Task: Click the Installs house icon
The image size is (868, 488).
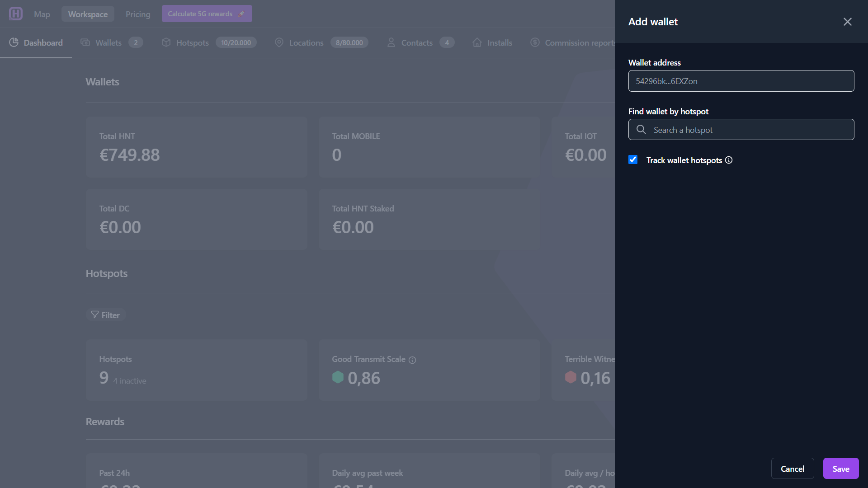Action: click(477, 42)
